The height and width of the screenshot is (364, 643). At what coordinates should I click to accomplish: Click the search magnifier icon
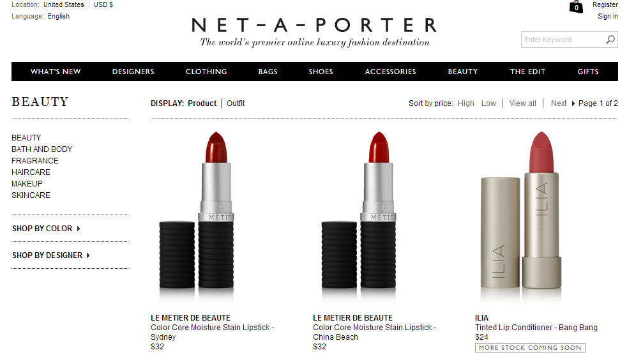click(610, 40)
